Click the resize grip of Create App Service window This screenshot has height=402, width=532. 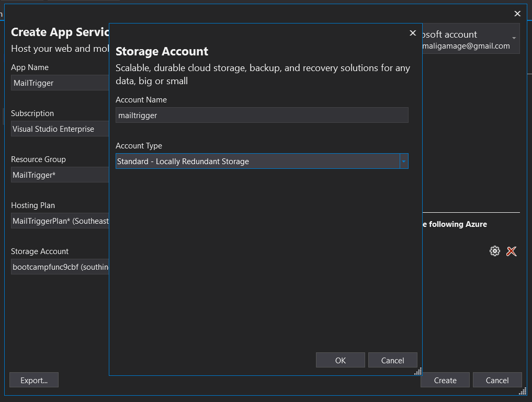point(523,391)
